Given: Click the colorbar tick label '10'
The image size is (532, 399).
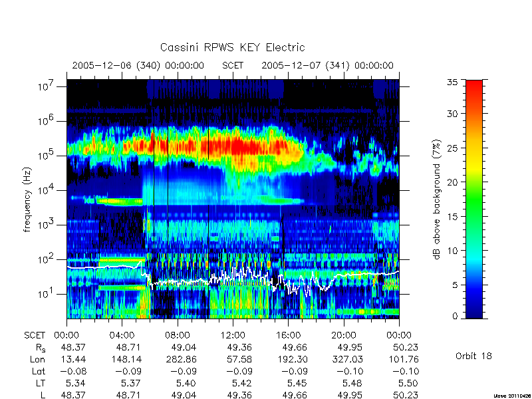Looking at the screenshot, I should [452, 251].
